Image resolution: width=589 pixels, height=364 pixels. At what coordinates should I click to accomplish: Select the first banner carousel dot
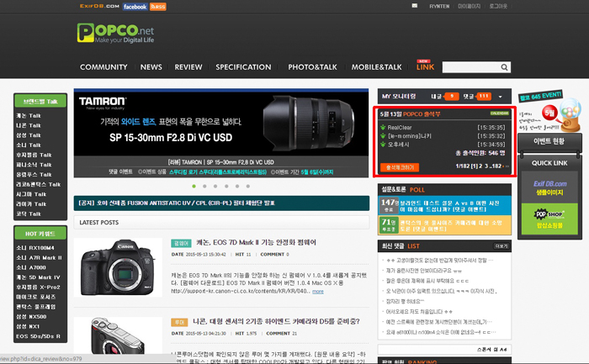point(193,186)
